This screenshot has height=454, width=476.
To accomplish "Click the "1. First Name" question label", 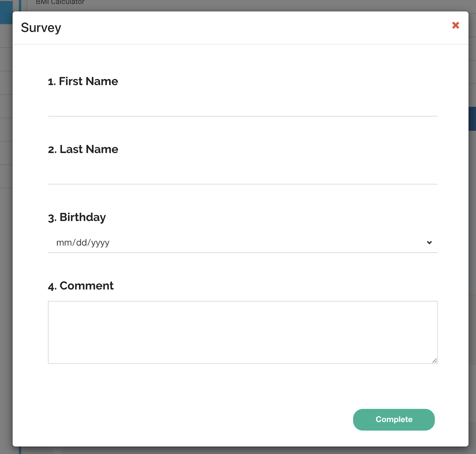I will tap(83, 81).
